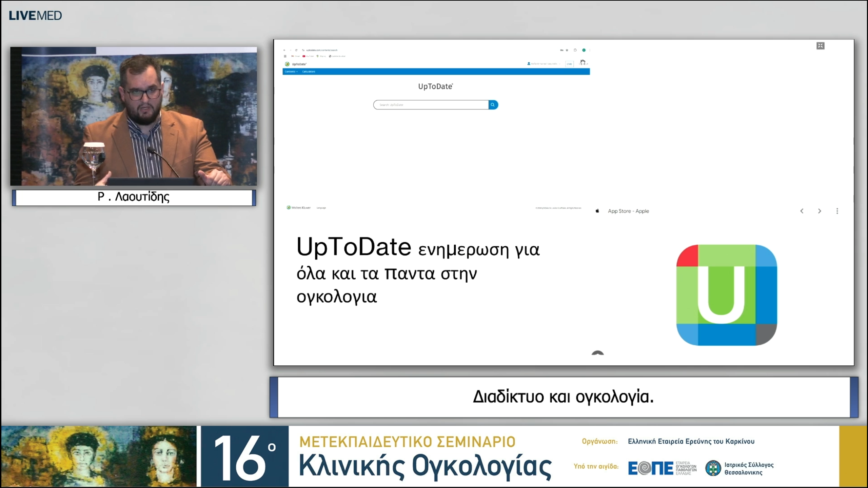Click the UpToDate app icon image
Screen dimensions: 868x488
point(727,295)
